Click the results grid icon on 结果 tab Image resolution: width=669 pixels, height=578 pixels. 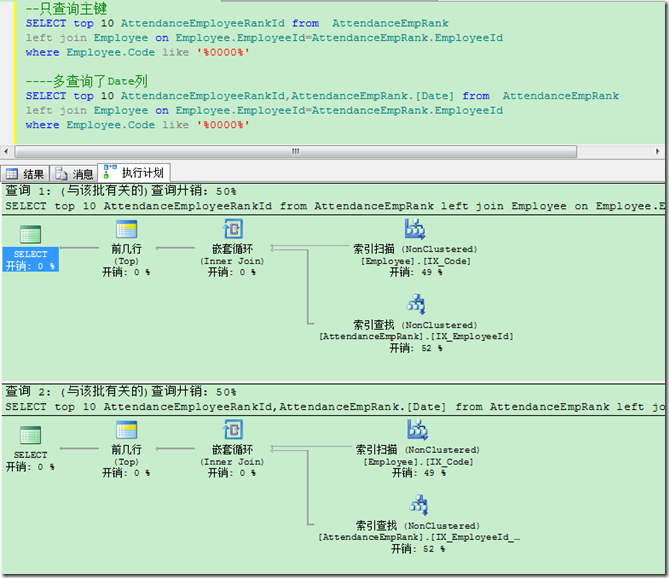[x=12, y=174]
